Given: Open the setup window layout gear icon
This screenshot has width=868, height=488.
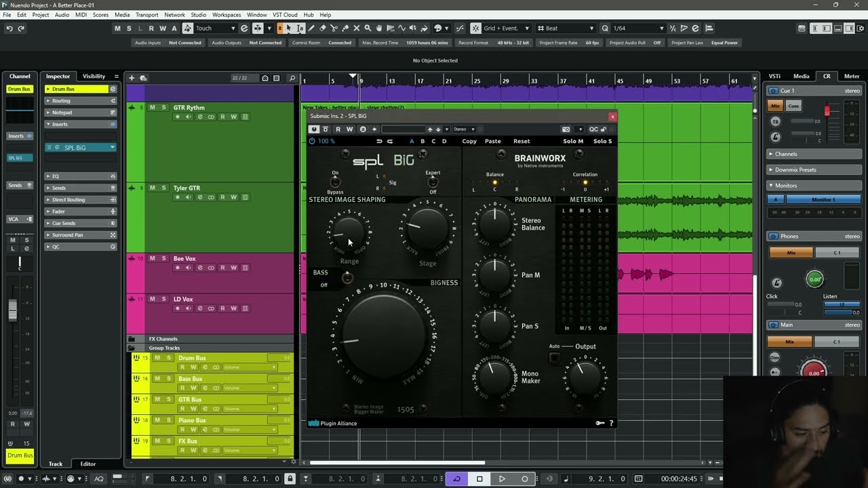Looking at the screenshot, I should click(860, 28).
